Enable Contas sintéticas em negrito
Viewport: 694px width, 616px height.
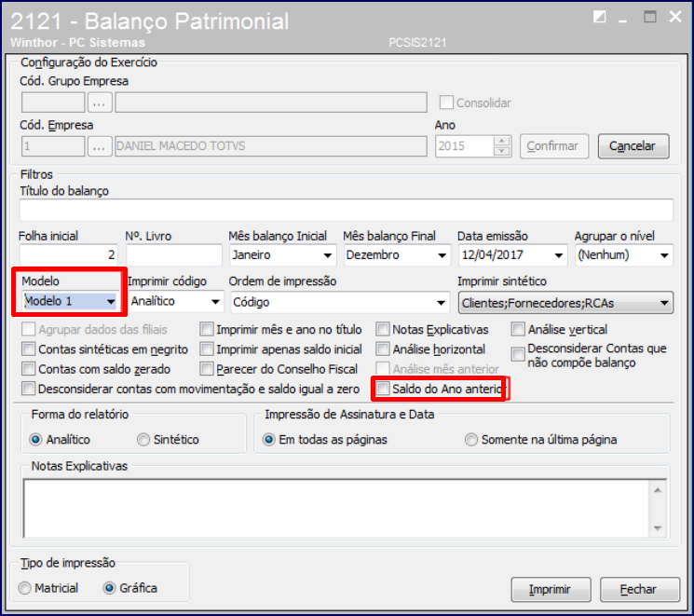click(x=28, y=349)
